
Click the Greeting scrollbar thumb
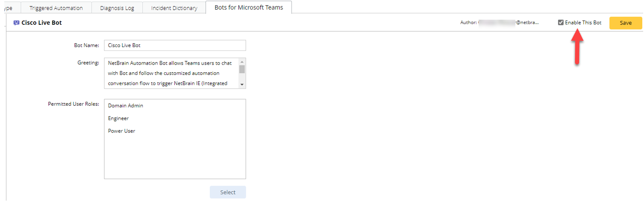[242, 69]
